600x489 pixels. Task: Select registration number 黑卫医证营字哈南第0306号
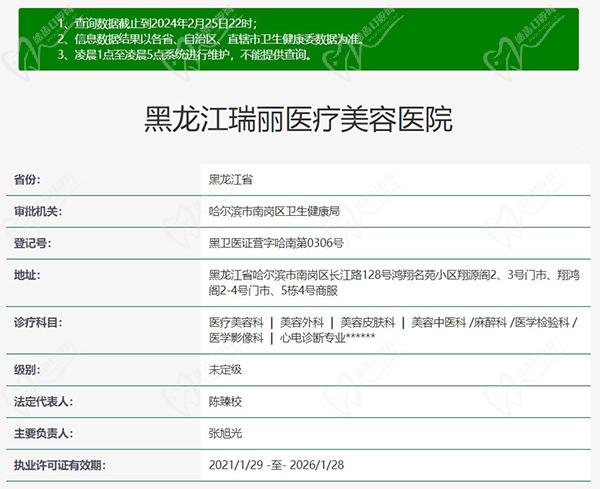[x=276, y=243]
